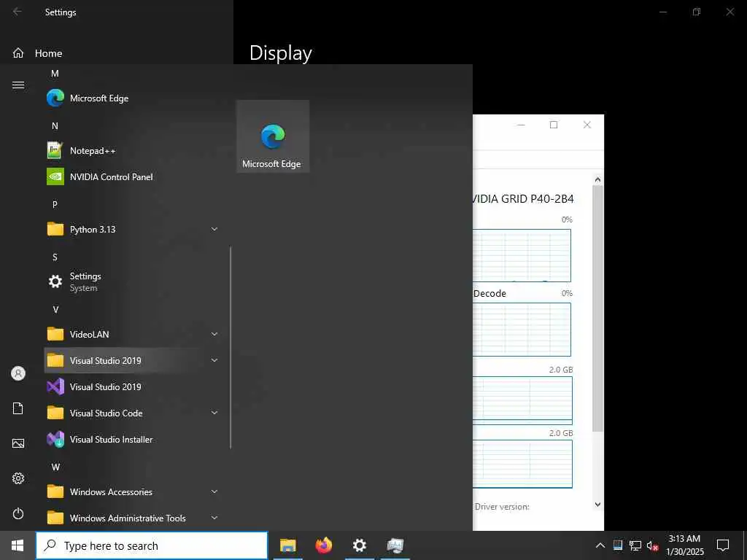Image resolution: width=747 pixels, height=560 pixels.
Task: Expand Windows Administrative Tools chevron
Action: tap(214, 518)
